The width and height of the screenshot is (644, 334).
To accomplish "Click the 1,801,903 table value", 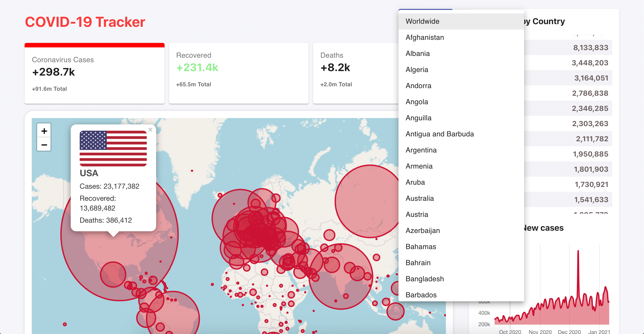I will click(591, 169).
